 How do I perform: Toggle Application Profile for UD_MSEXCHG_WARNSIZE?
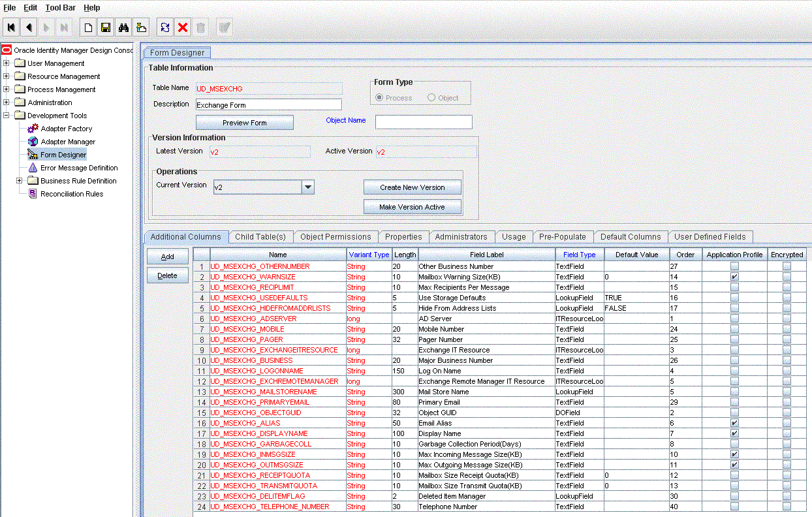pos(734,277)
